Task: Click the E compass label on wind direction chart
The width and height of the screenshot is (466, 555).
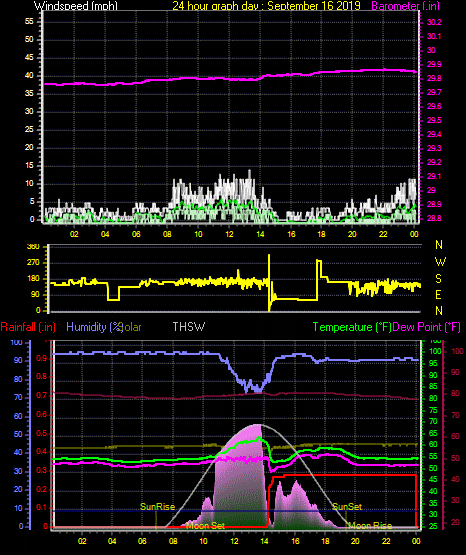Action: click(x=438, y=294)
